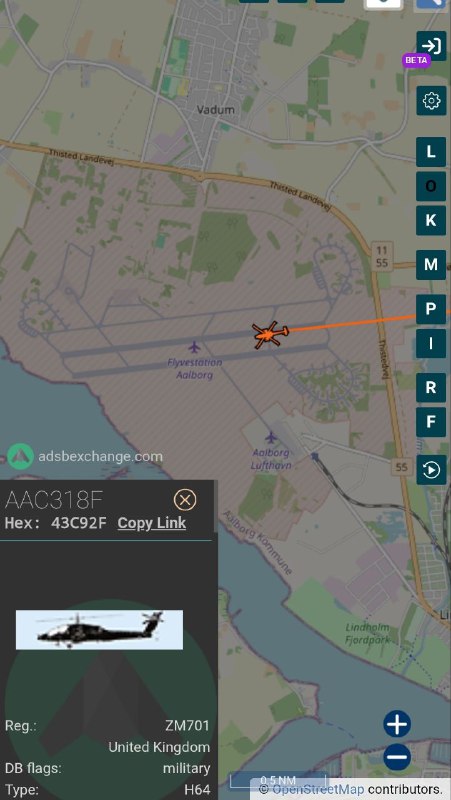451x800 pixels.
Task: Click the orange helicopter icon on map
Action: (269, 335)
